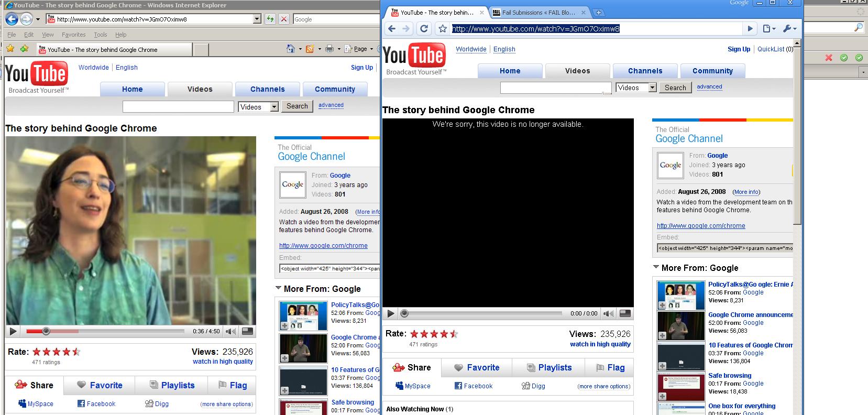Open the Favorites menu in Internet Explorer
868x415 pixels.
click(x=73, y=35)
